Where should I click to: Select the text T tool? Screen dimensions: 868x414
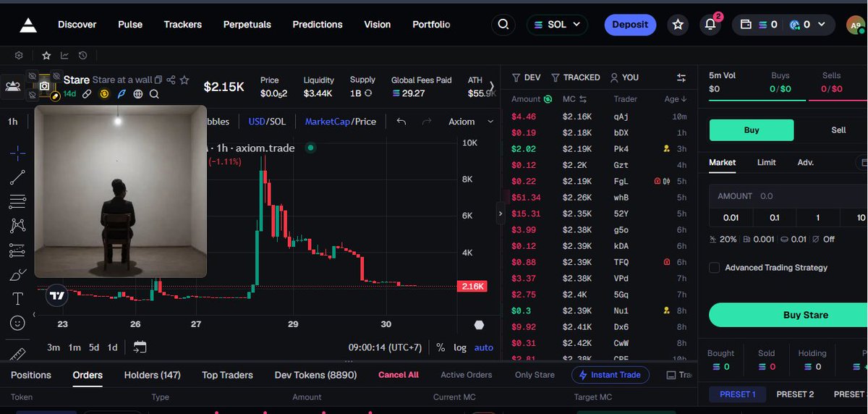[x=18, y=299]
